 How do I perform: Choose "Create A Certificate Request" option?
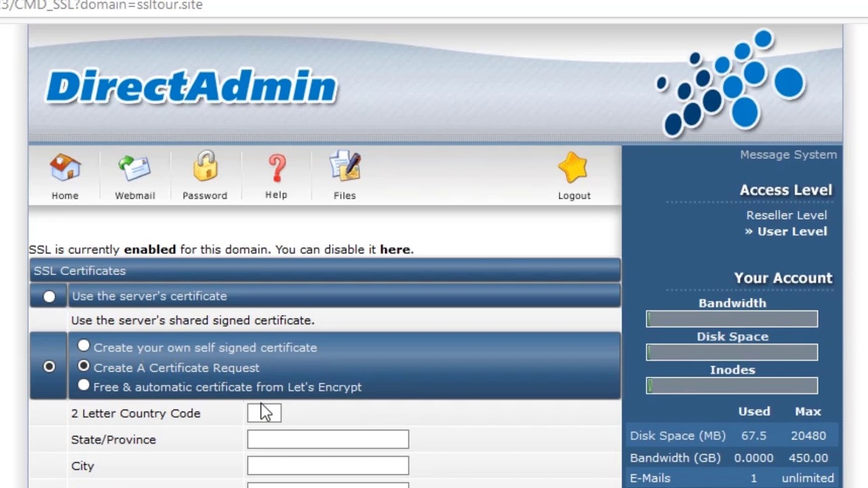[x=83, y=366]
